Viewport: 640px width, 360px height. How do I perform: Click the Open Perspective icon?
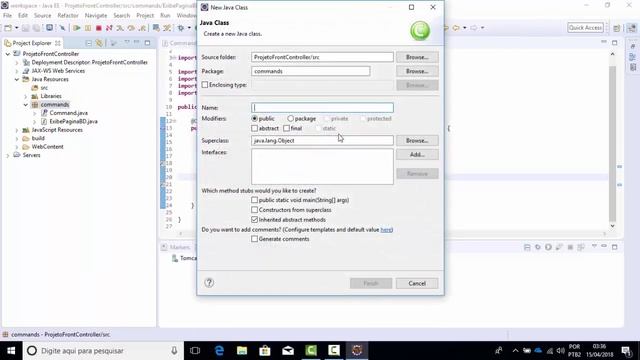coord(617,28)
